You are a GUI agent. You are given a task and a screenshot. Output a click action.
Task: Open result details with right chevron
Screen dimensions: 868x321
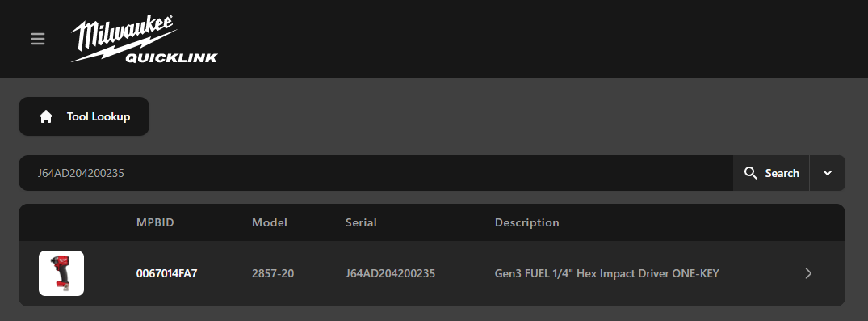[808, 273]
